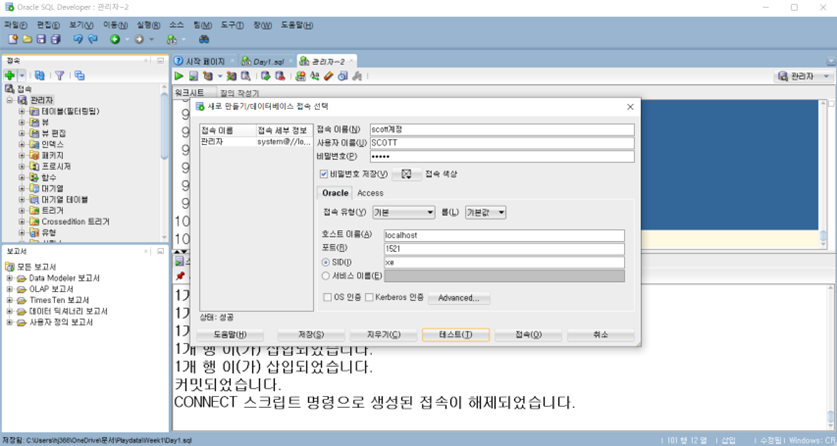The image size is (837, 446).
Task: Click the New file icon in main toolbar
Action: click(x=13, y=39)
